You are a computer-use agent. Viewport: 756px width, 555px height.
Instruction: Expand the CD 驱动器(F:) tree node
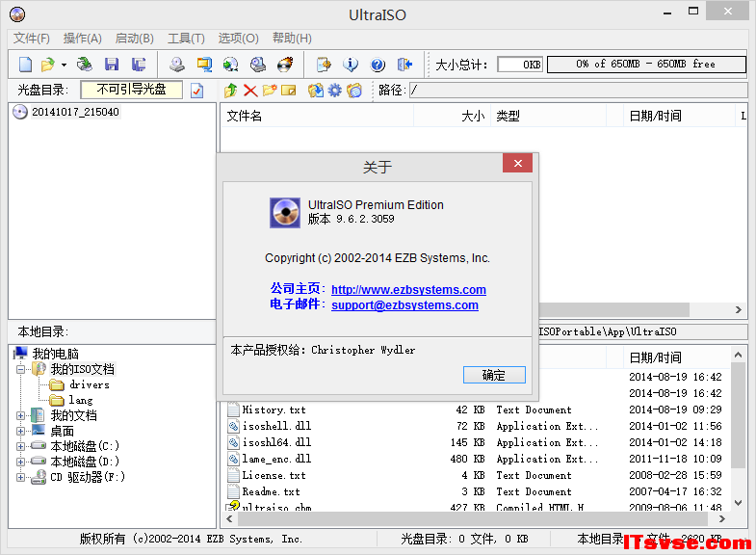[x=21, y=477]
